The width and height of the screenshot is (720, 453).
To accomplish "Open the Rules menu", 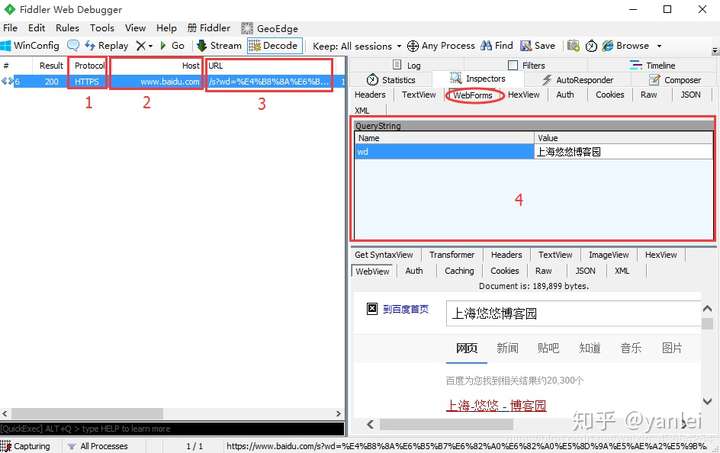I will [x=67, y=28].
